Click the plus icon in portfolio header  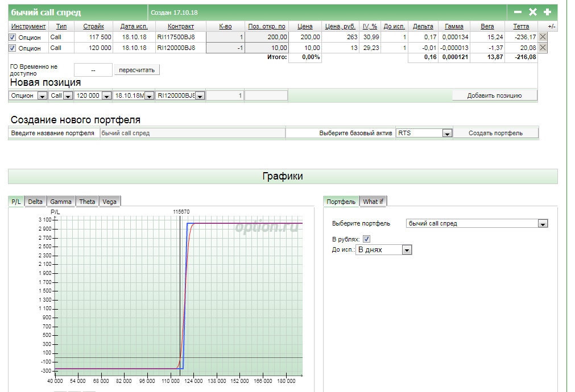tap(547, 12)
